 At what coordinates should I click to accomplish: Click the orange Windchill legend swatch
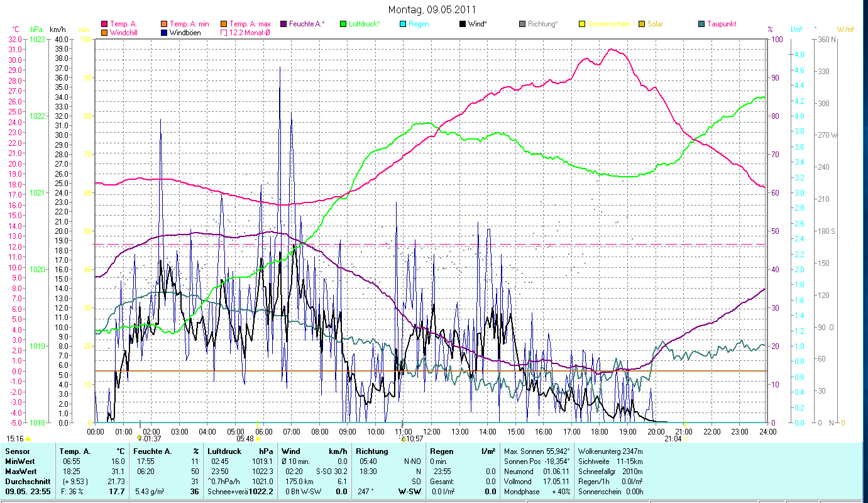[104, 32]
